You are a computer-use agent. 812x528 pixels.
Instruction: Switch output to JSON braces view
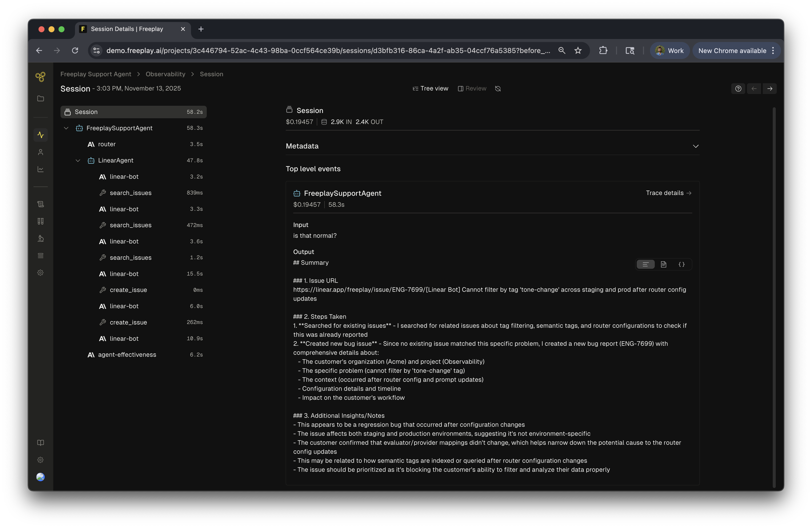(x=681, y=264)
